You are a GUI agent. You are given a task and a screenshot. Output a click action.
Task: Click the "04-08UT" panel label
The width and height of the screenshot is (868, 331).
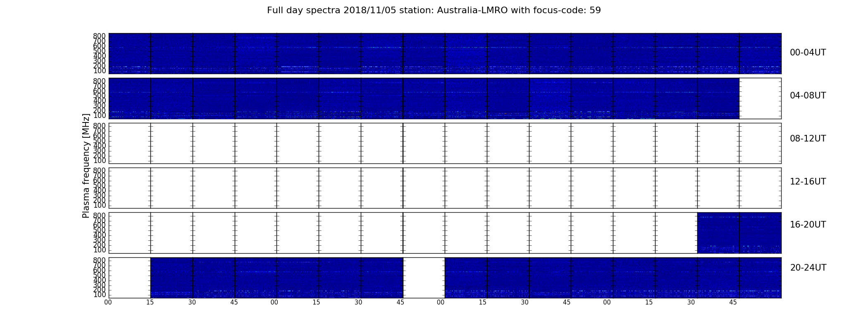pos(808,96)
